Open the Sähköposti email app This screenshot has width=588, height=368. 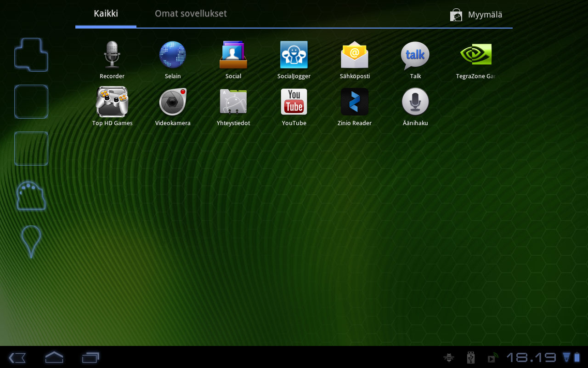tap(355, 60)
